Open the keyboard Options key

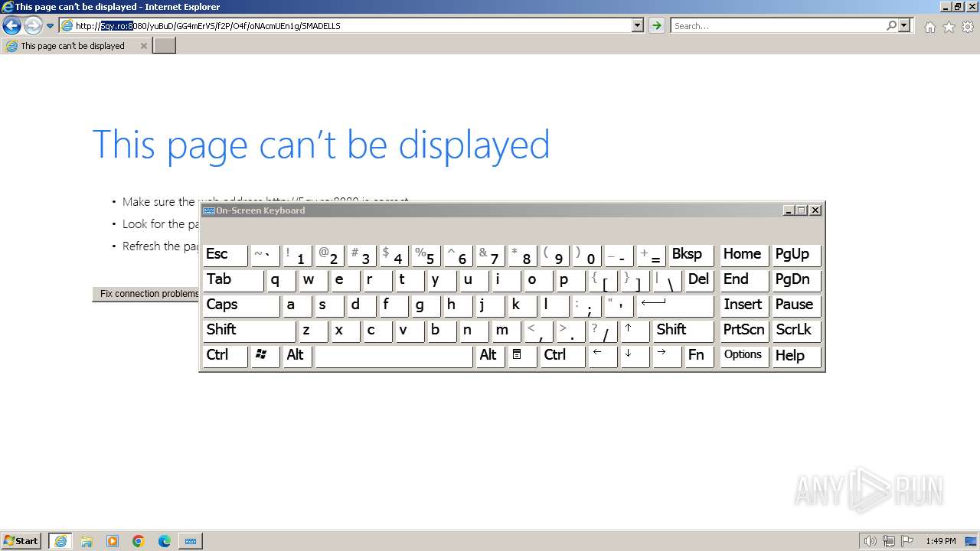744,356
